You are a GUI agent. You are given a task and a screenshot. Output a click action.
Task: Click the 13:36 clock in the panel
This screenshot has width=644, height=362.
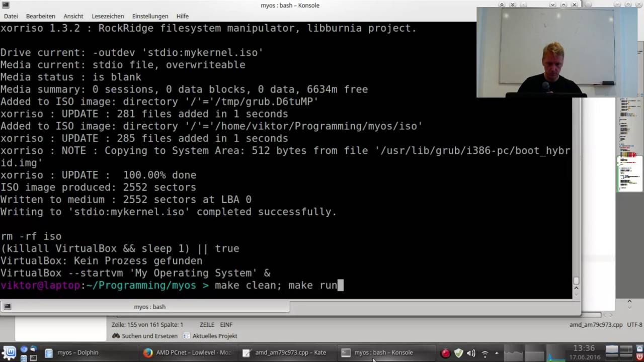tap(584, 348)
